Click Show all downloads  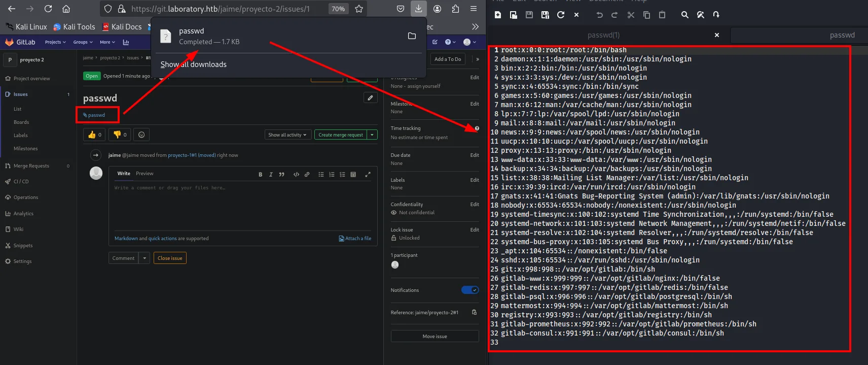193,64
